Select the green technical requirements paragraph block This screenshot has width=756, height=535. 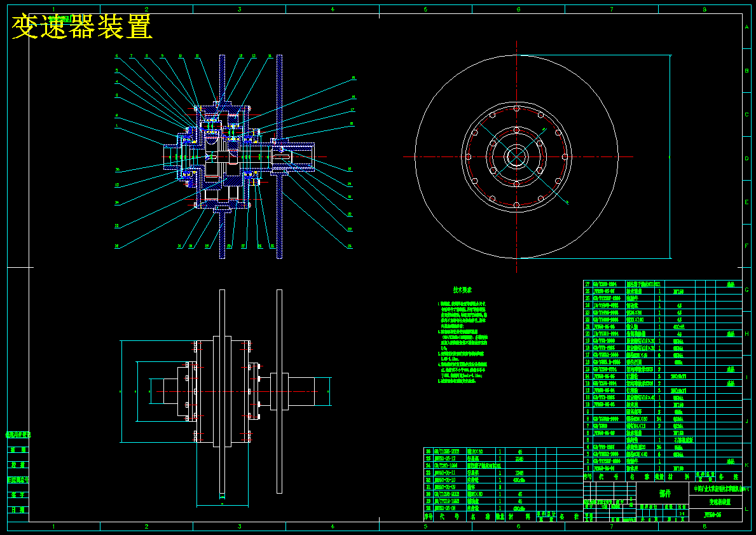point(463,342)
